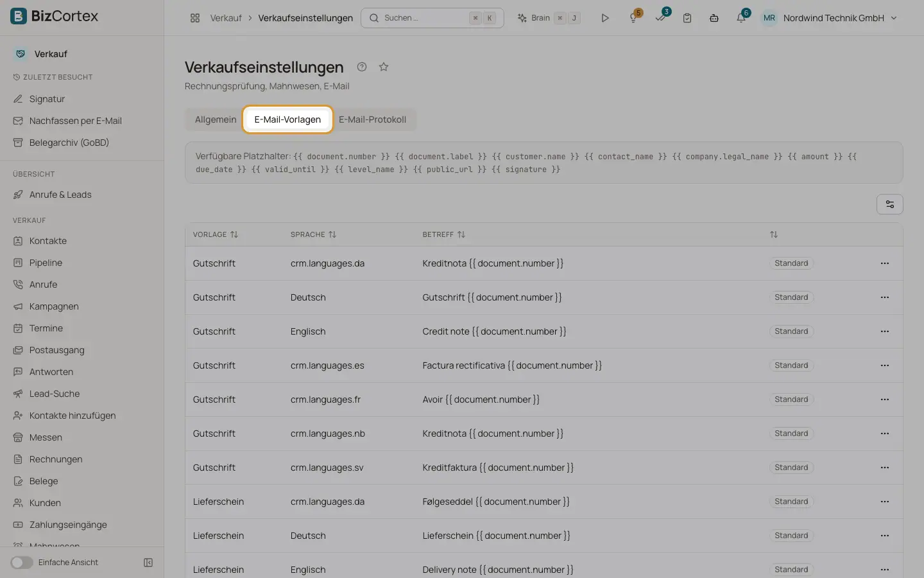Select the E-Mail-Vorlagen tab
Viewport: 924px width, 578px height.
coord(287,119)
